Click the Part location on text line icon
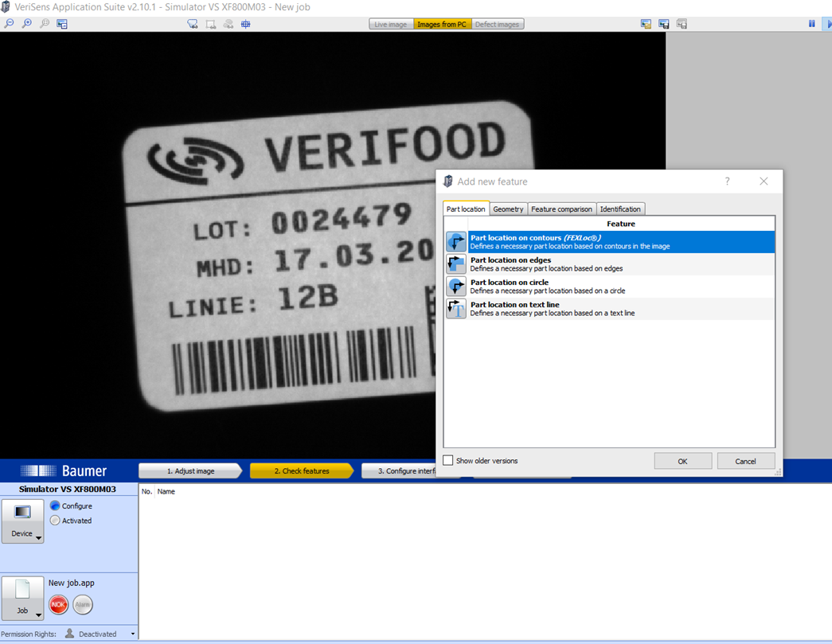The width and height of the screenshot is (832, 644). point(455,309)
